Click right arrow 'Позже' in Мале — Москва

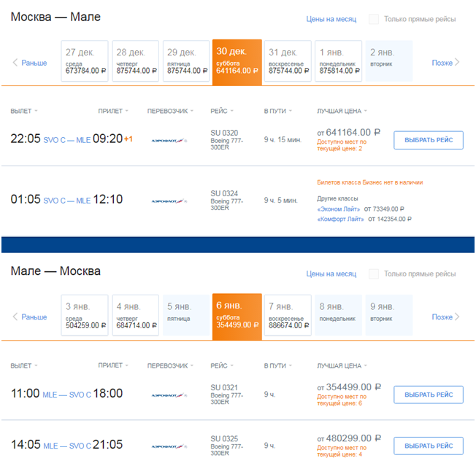445,317
